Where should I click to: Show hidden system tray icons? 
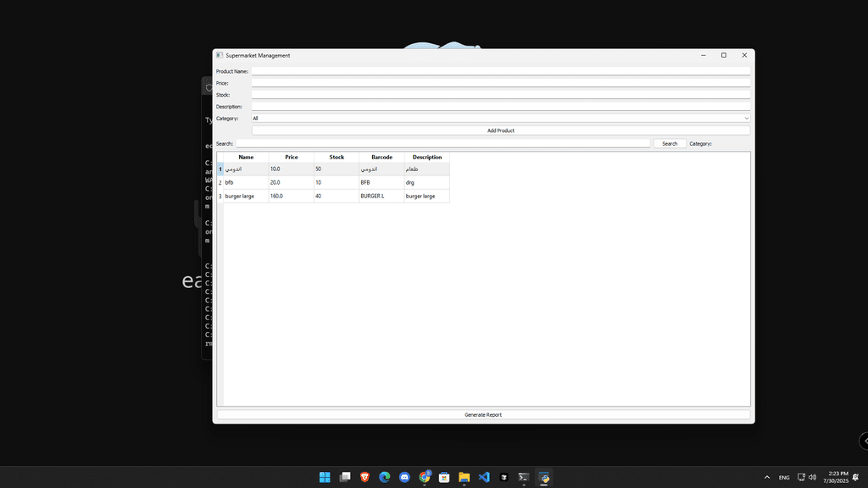[x=766, y=477]
